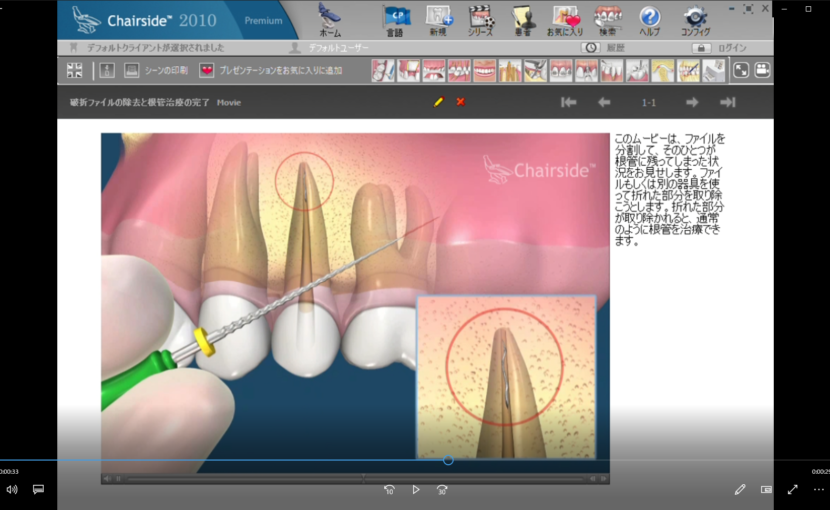This screenshot has height=510, width=830.
Task: Click the video camera icon in Chairside toolbar
Action: (x=762, y=70)
